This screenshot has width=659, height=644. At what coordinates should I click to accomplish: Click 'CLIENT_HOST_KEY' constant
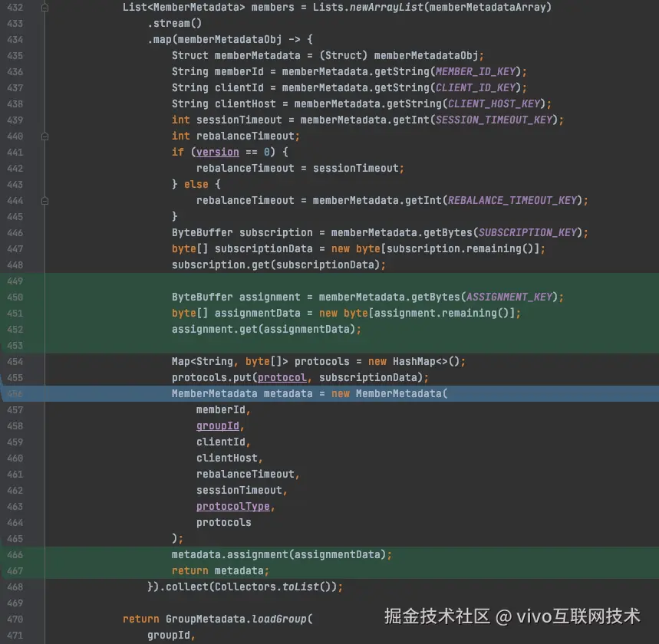point(494,103)
